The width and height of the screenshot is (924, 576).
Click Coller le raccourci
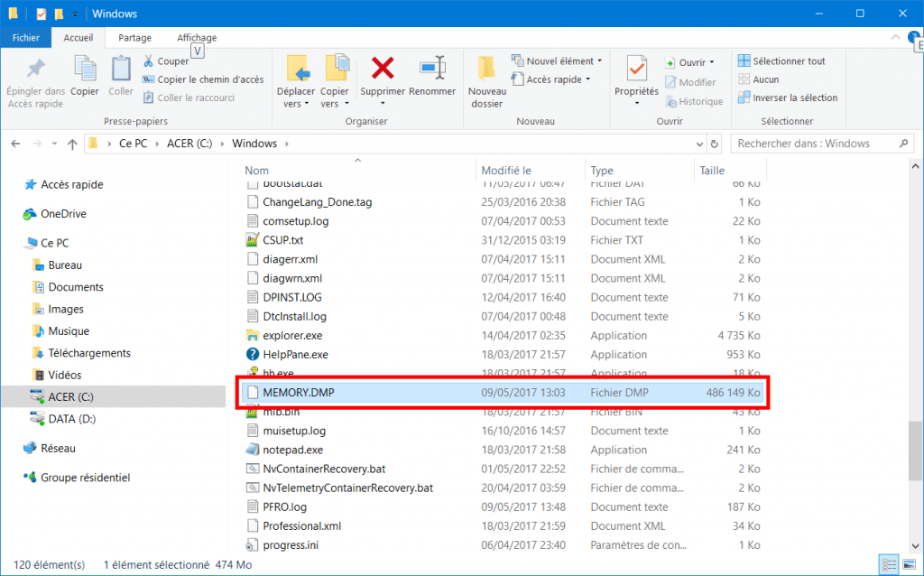(189, 98)
